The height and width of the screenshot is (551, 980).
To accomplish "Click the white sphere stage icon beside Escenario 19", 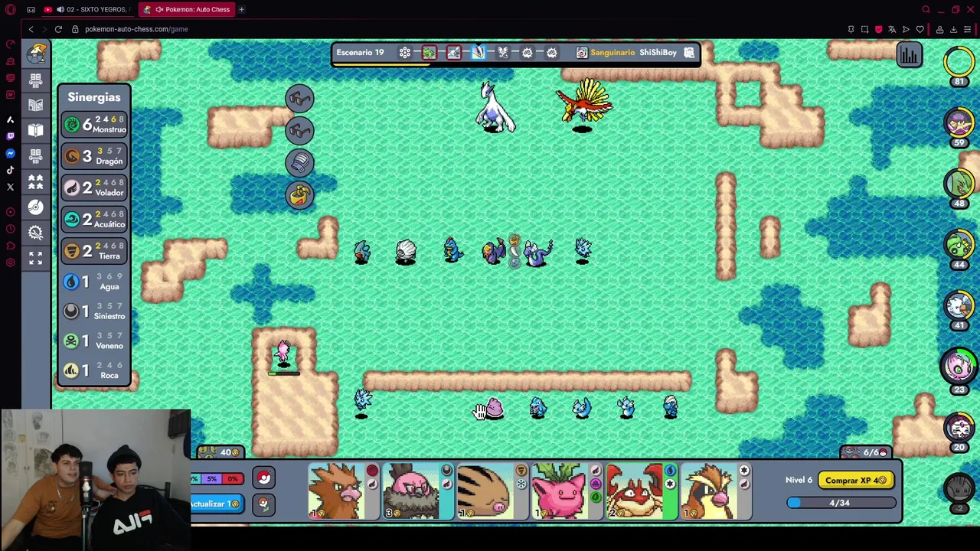I will click(404, 52).
